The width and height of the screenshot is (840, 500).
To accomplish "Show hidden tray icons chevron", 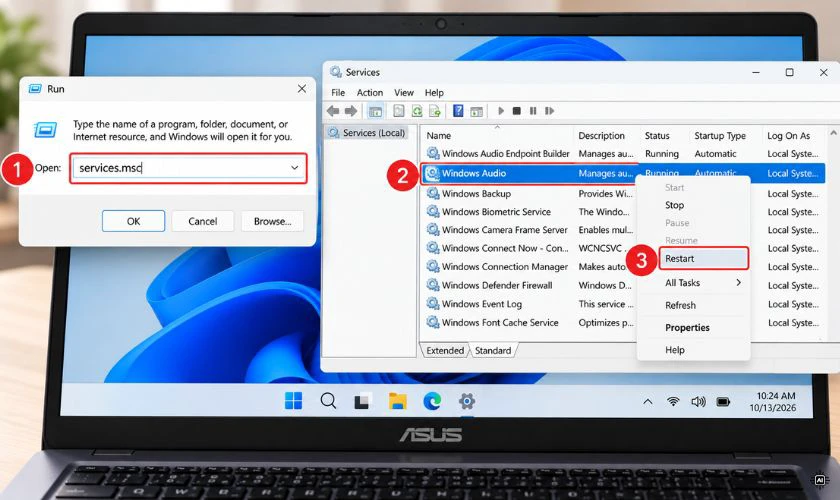I will 648,401.
